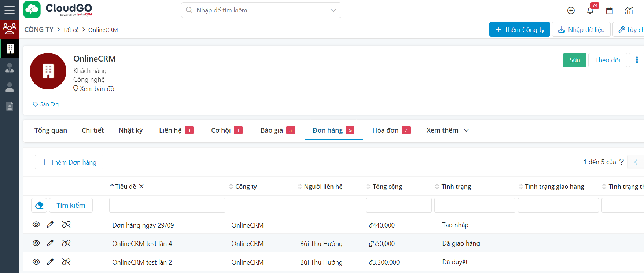Expand the search box dropdown arrow
The height and width of the screenshot is (273, 644).
(x=333, y=10)
